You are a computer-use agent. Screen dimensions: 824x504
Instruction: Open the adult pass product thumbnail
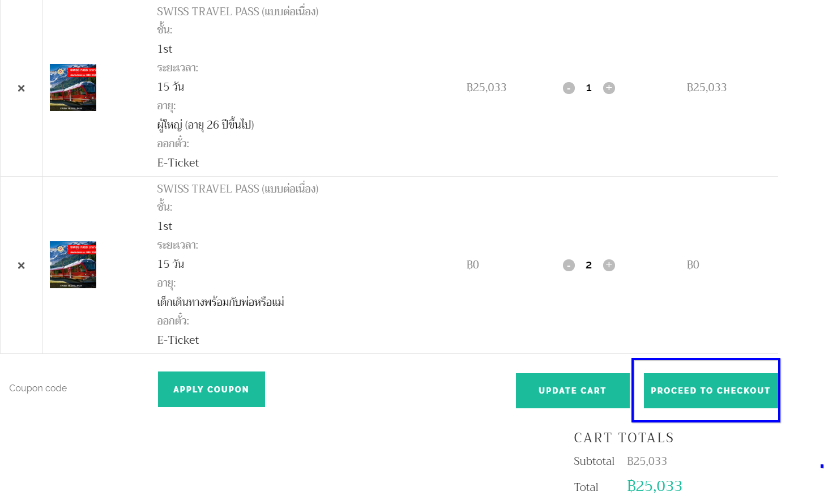[x=73, y=88]
